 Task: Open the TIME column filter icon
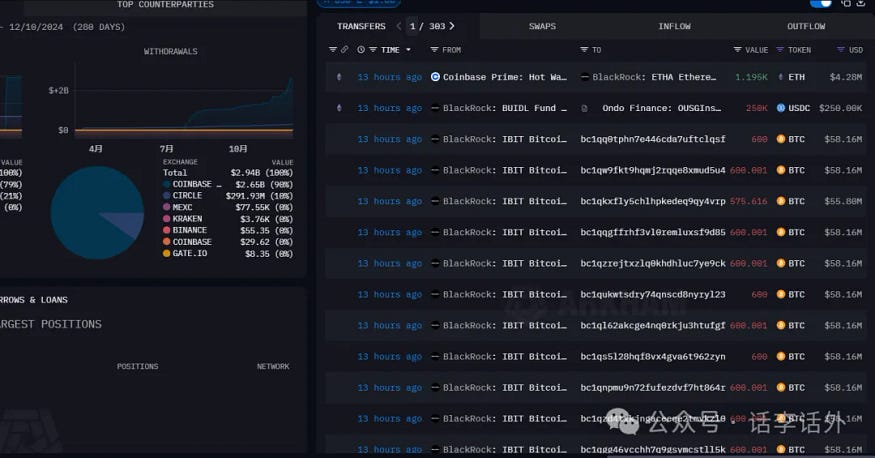tap(373, 50)
